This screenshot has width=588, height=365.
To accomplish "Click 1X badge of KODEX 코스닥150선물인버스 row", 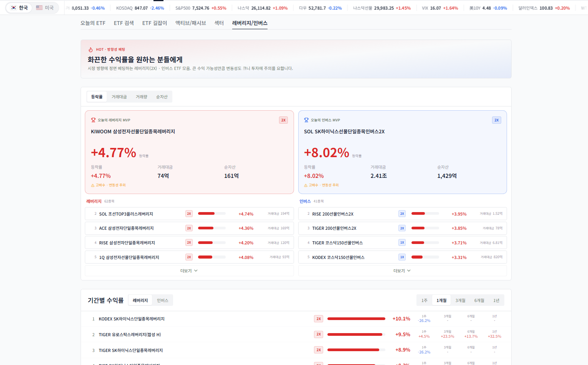I will click(402, 257).
